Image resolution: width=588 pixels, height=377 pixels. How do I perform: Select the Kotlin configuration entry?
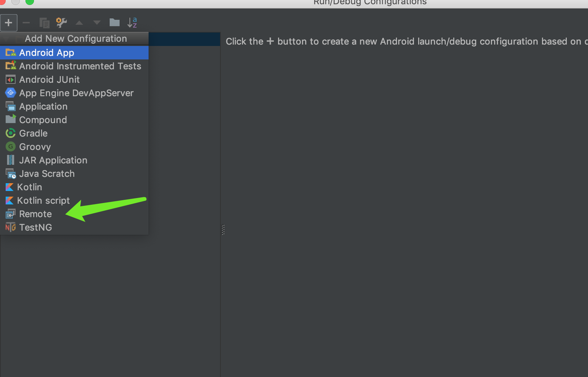[x=74, y=187]
